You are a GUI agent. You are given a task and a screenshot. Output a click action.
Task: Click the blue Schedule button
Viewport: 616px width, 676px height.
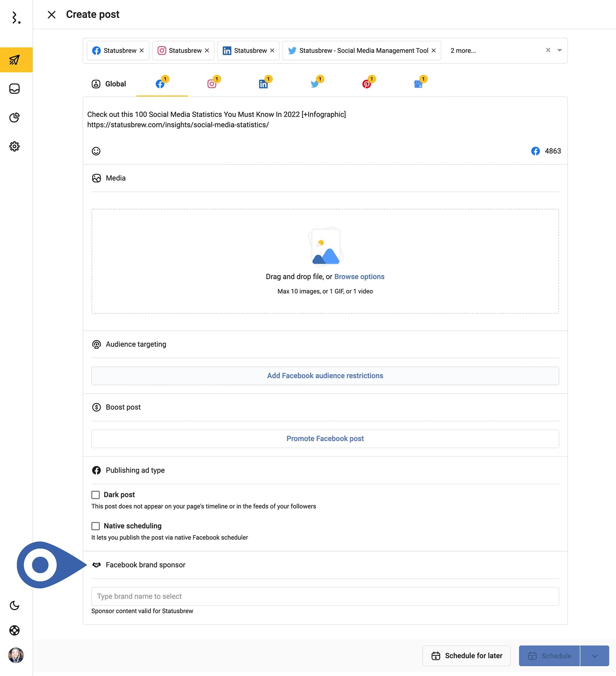549,656
